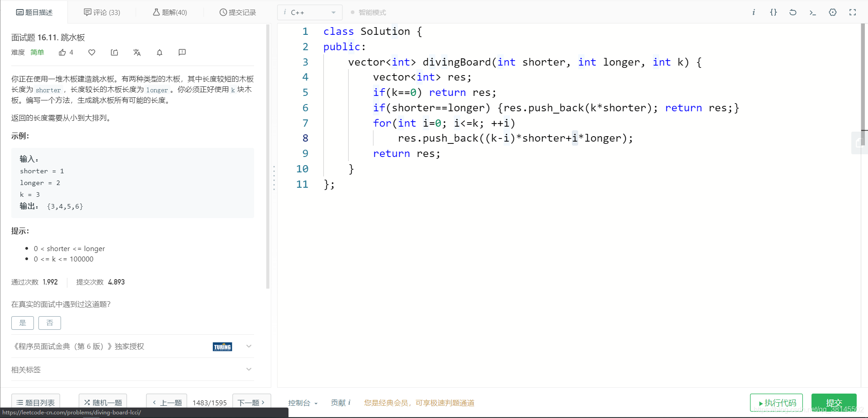The height and width of the screenshot is (418, 868).
Task: Go to previous problem 上一题
Action: click(x=167, y=402)
